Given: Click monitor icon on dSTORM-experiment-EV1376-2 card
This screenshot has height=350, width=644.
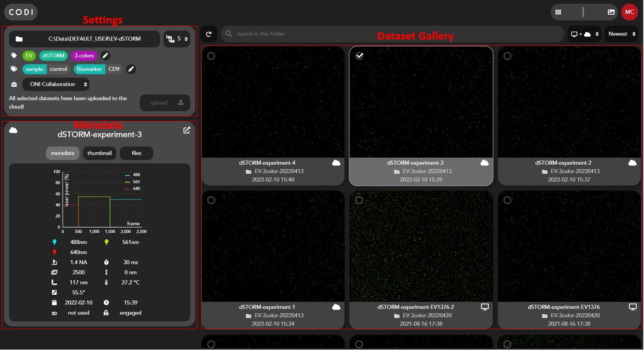Looking at the screenshot, I should [485, 307].
